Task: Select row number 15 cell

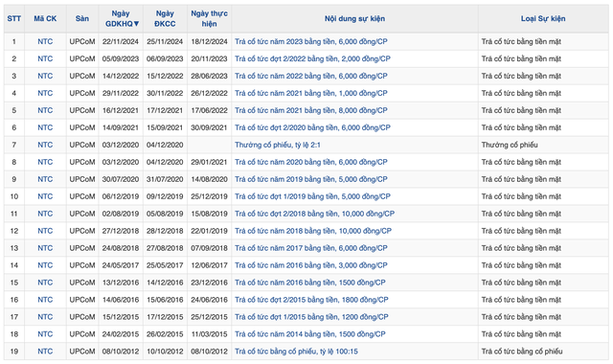Action: pos(14,283)
